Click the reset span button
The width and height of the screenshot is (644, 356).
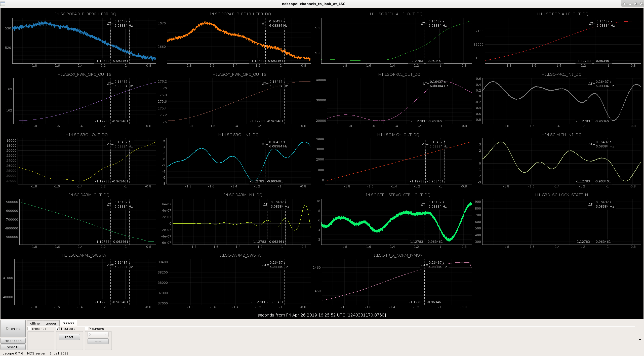13,341
